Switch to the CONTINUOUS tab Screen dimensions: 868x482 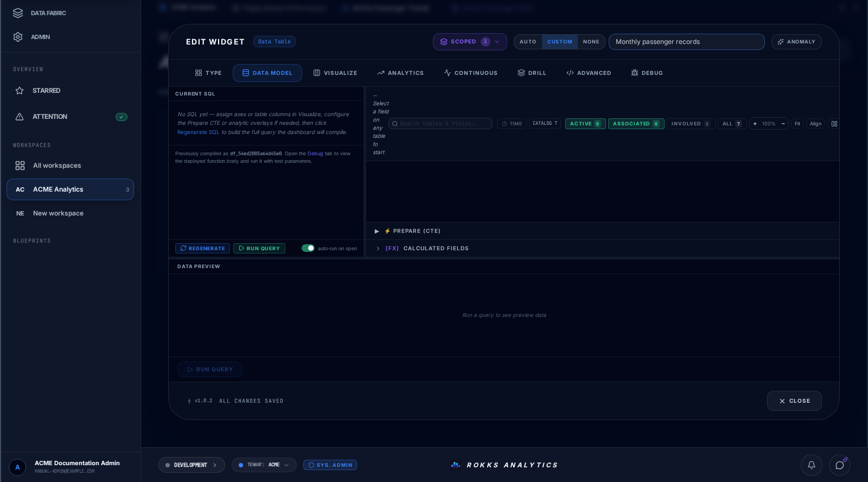[x=470, y=73]
